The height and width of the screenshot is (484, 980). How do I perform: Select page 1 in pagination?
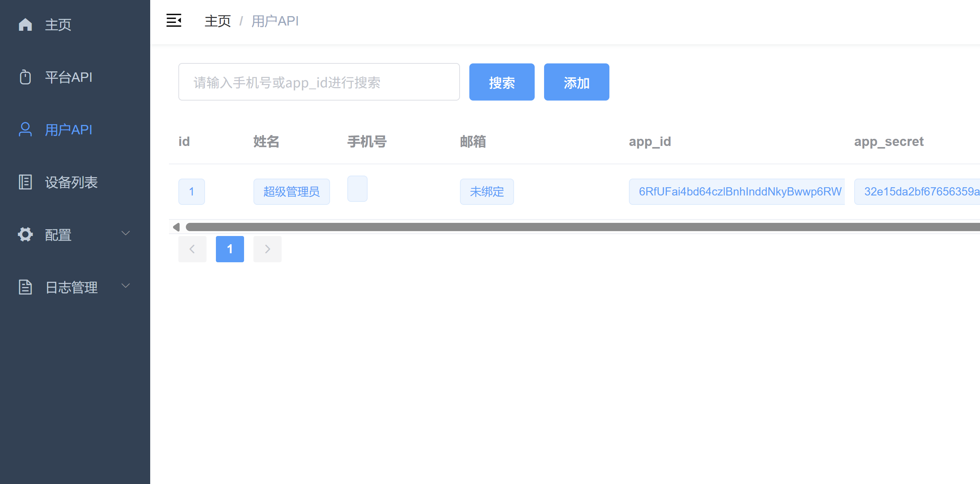(230, 249)
